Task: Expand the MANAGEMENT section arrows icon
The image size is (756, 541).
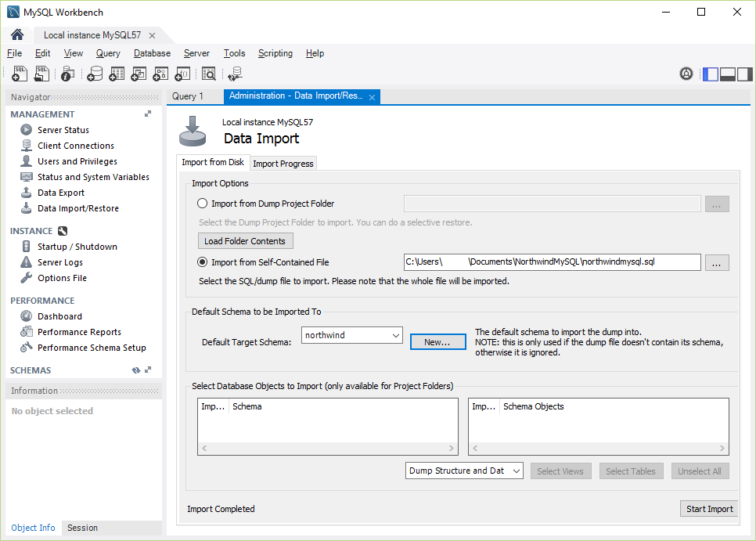Action: [x=148, y=114]
